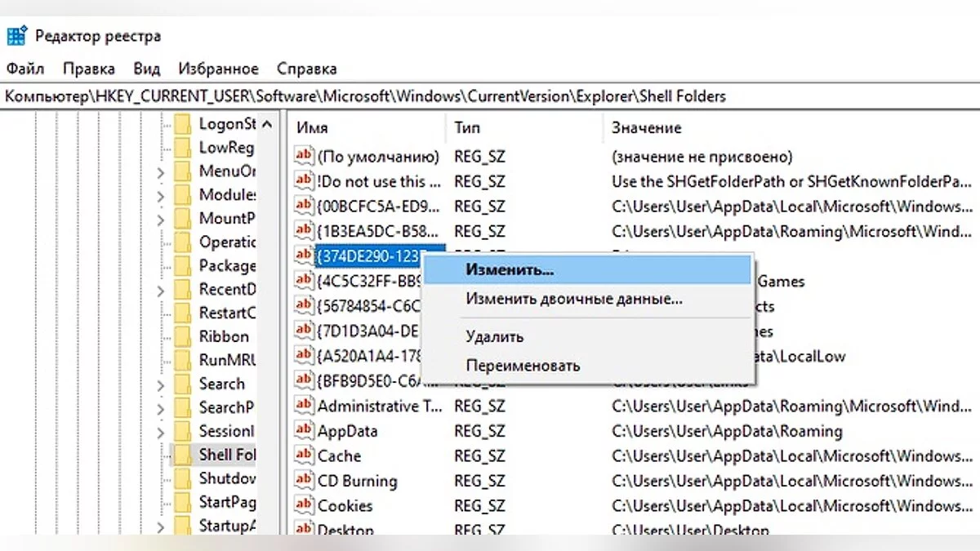Click the Registry Editor app icon in title bar
The image size is (980, 551).
pos(17,36)
